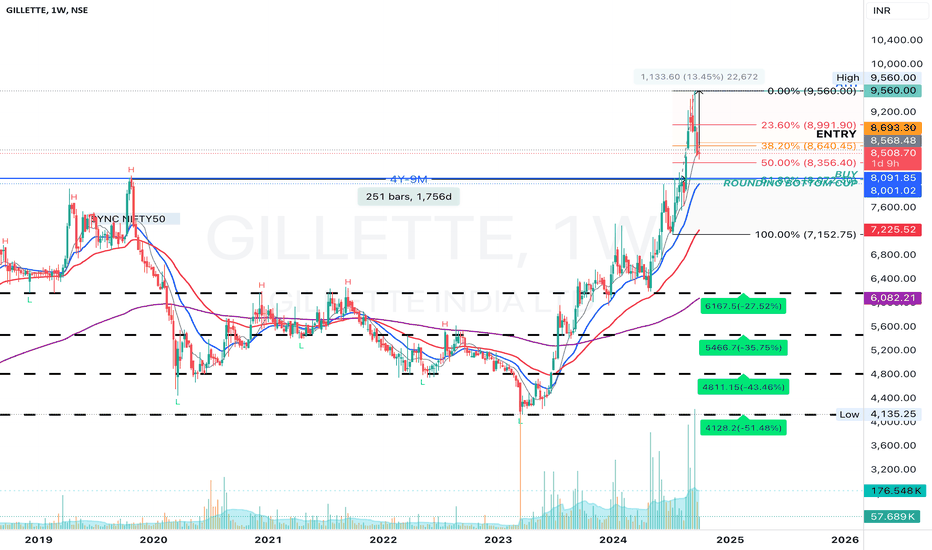This screenshot has height=550, width=932.
Task: Select the 57.689K volume tag
Action: 893,516
